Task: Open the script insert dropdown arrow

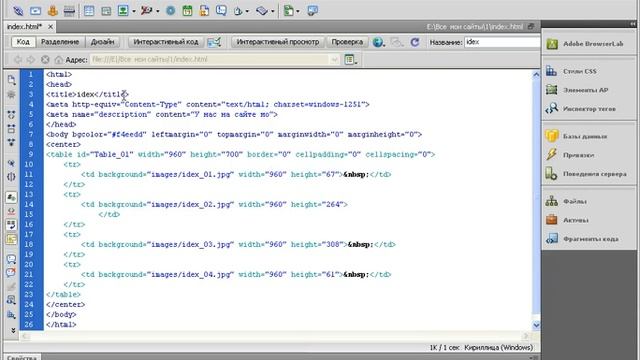Action: tap(273, 11)
